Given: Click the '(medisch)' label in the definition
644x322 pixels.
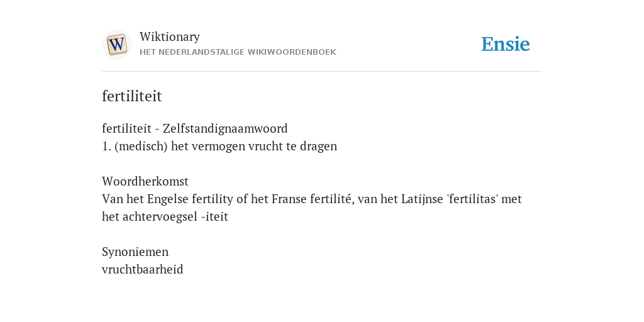Looking at the screenshot, I should [141, 146].
